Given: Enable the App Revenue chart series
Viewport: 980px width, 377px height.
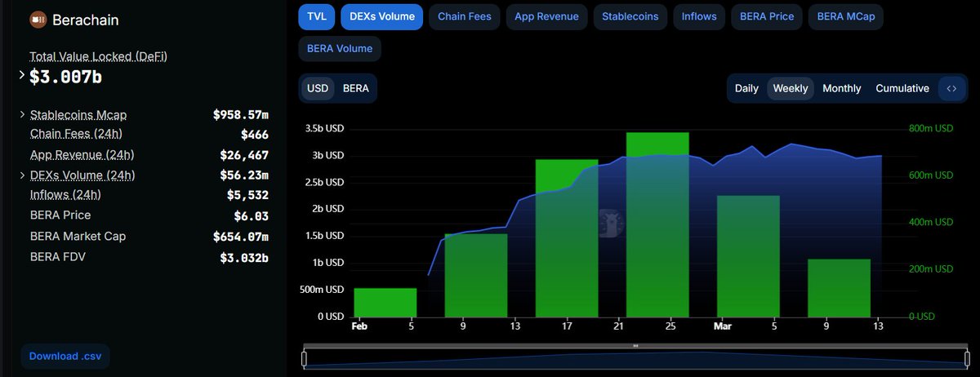Looking at the screenshot, I should pyautogui.click(x=546, y=16).
